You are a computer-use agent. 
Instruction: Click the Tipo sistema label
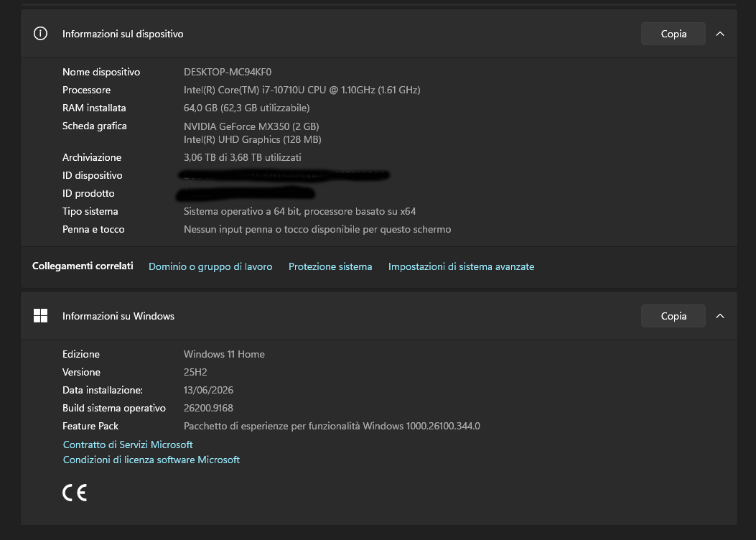[90, 211]
